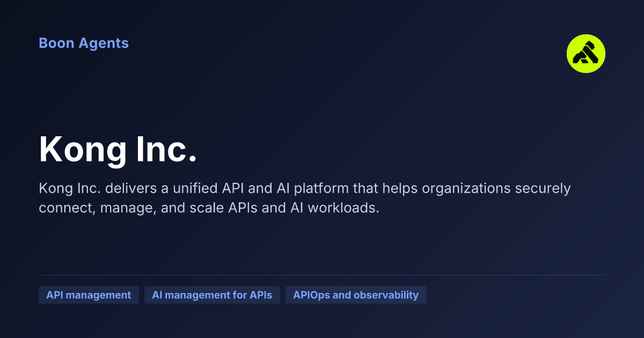
Task: Select the APIOps and observability tag
Action: [356, 295]
